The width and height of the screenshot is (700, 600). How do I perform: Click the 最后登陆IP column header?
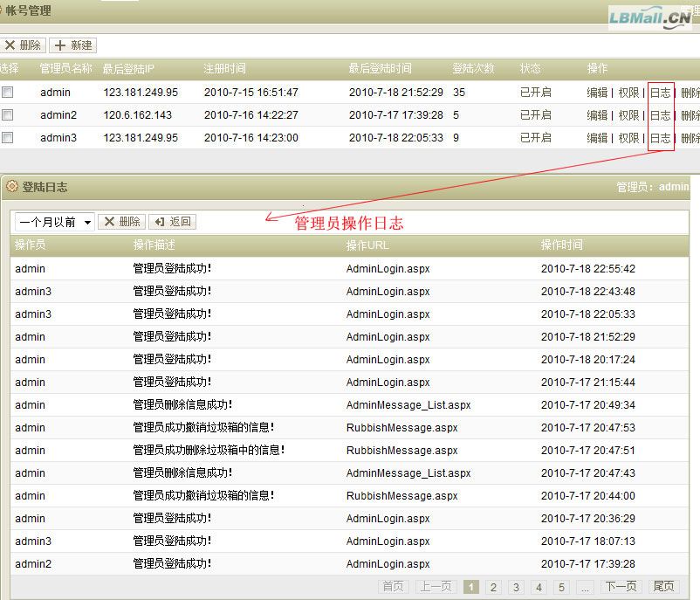(x=128, y=69)
